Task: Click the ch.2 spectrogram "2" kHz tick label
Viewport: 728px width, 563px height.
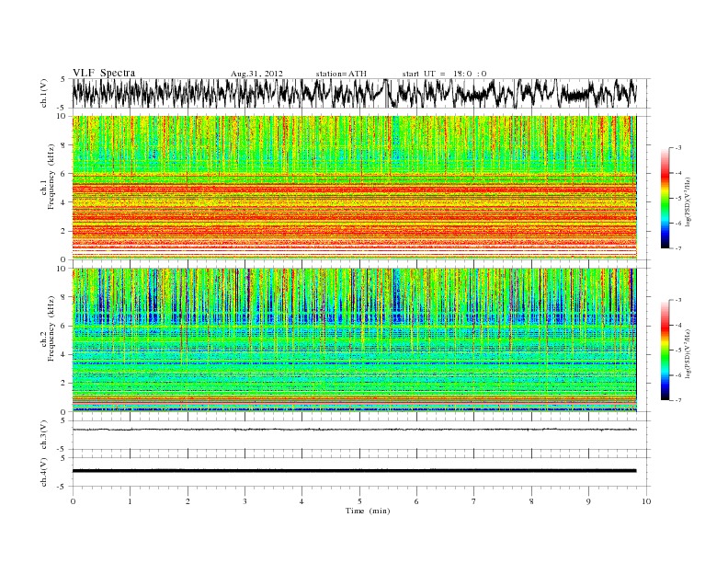Action: pyautogui.click(x=63, y=384)
